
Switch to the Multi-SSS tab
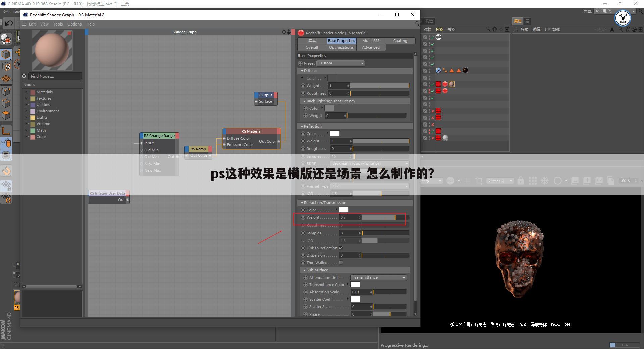click(x=371, y=41)
